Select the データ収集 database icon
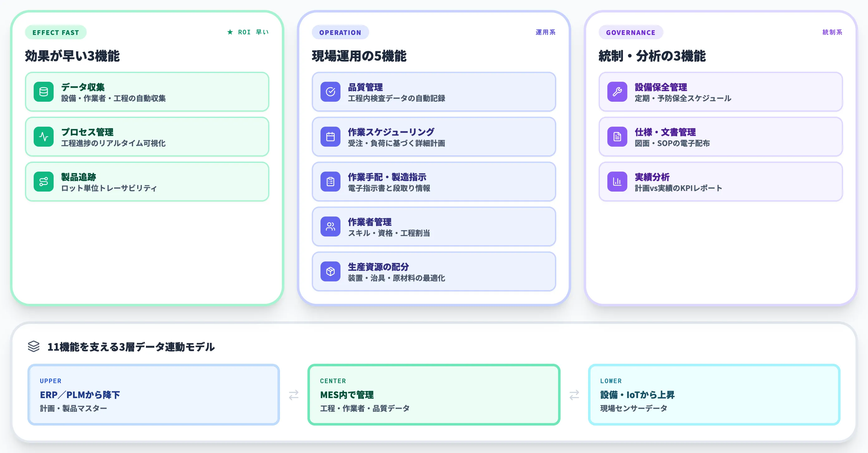The width and height of the screenshot is (868, 453). pos(43,92)
